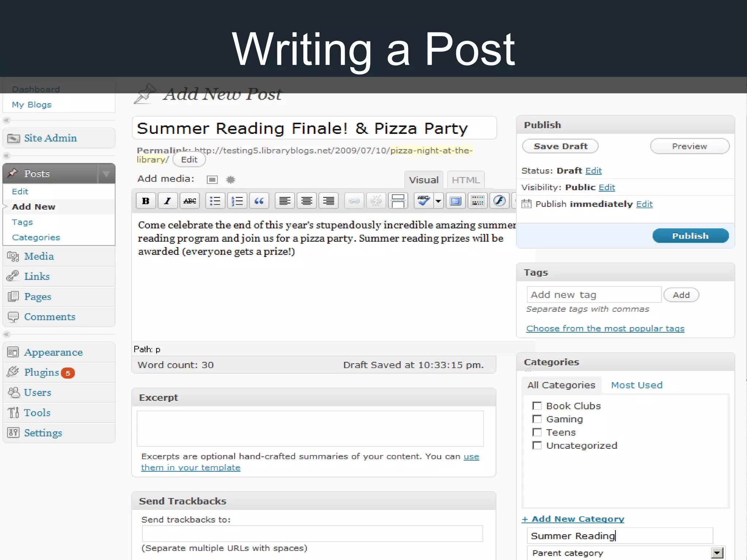Insert the More tag
This screenshot has width=747, height=560.
[x=398, y=201]
